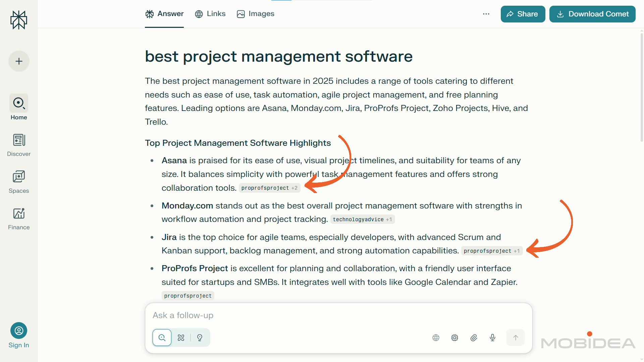
Task: Click the Download Comet button
Action: pyautogui.click(x=592, y=14)
